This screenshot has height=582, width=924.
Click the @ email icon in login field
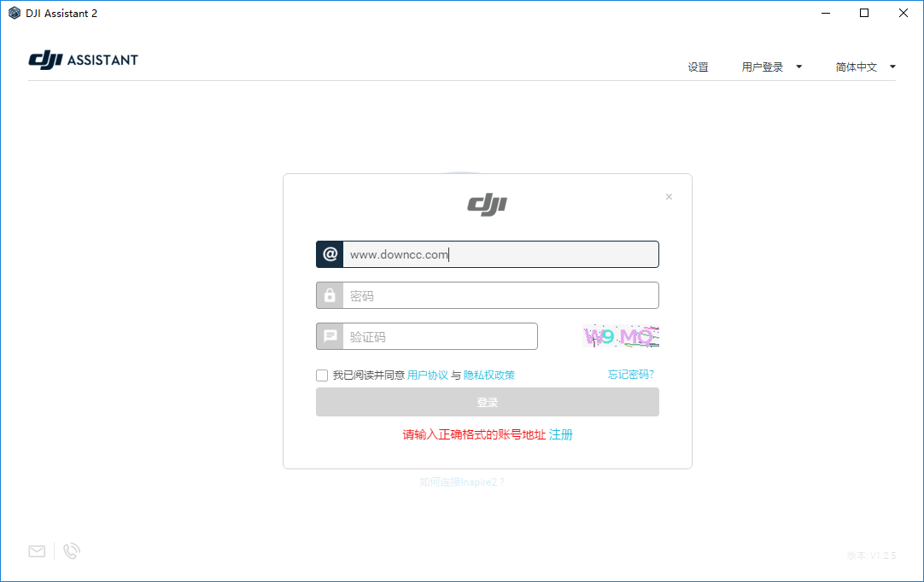330,253
